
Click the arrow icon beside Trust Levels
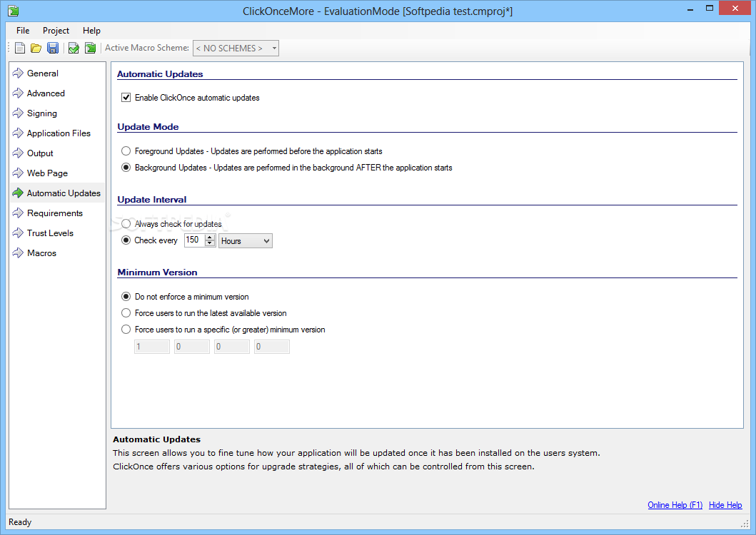[x=18, y=233]
